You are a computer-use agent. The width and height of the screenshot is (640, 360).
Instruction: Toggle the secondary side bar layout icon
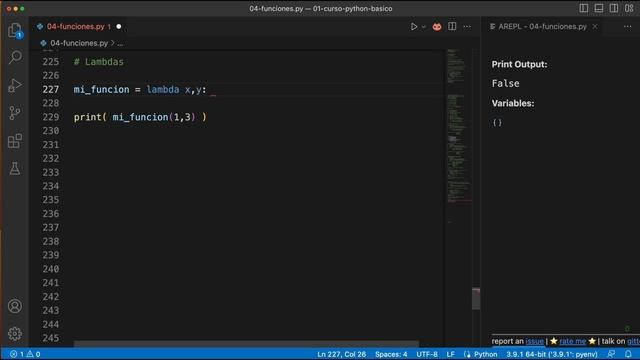pos(613,8)
